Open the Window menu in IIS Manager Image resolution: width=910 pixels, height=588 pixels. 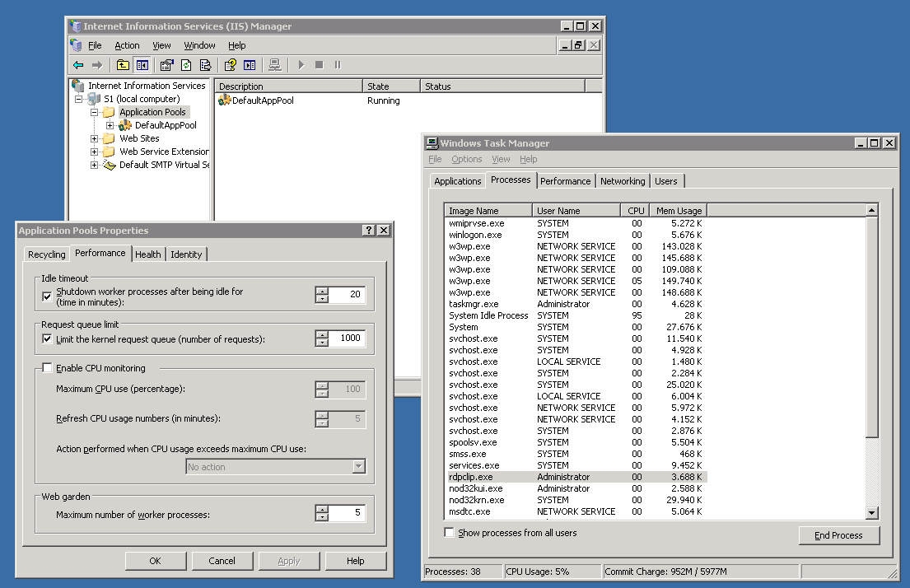coord(199,45)
